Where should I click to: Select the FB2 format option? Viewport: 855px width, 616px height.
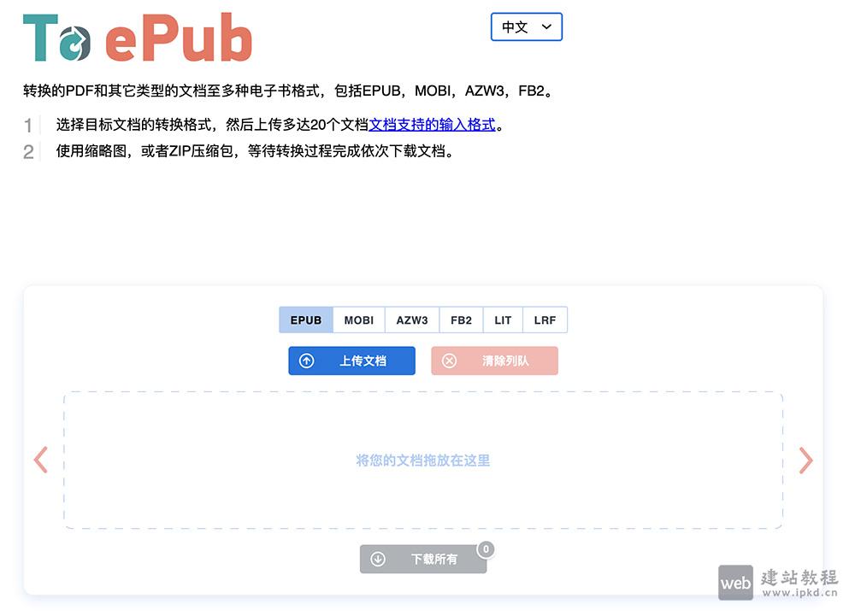tap(461, 320)
